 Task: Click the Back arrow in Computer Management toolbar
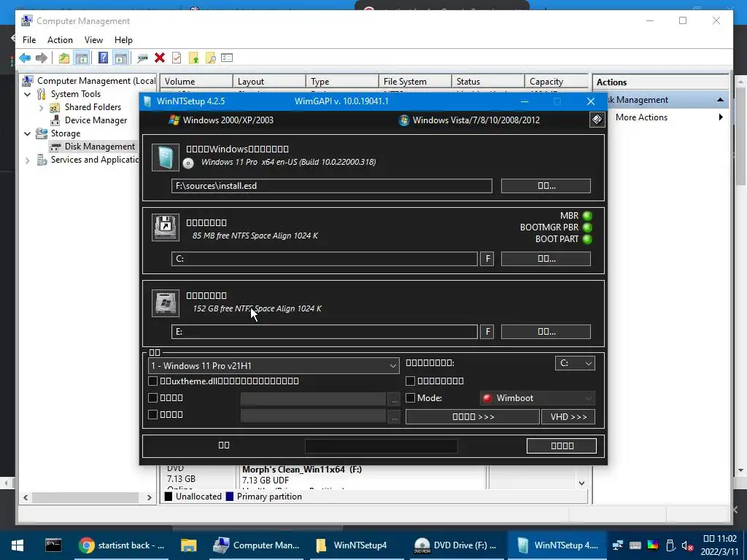coord(25,58)
